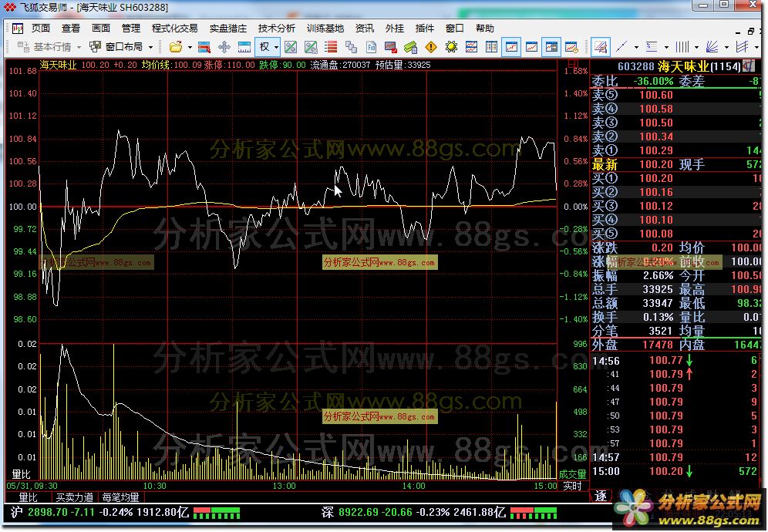Open the 帮助 menu
This screenshot has height=532, width=768.
click(484, 29)
